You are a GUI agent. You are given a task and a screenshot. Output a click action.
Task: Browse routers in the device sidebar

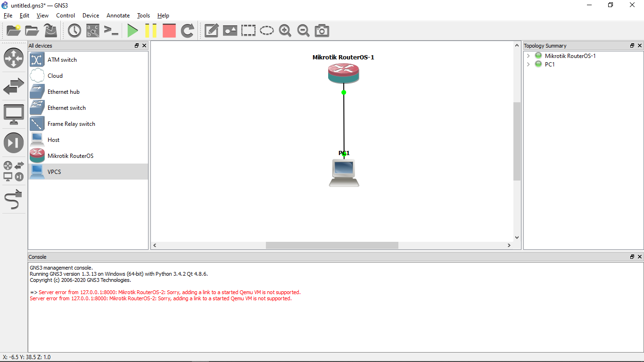tap(14, 58)
